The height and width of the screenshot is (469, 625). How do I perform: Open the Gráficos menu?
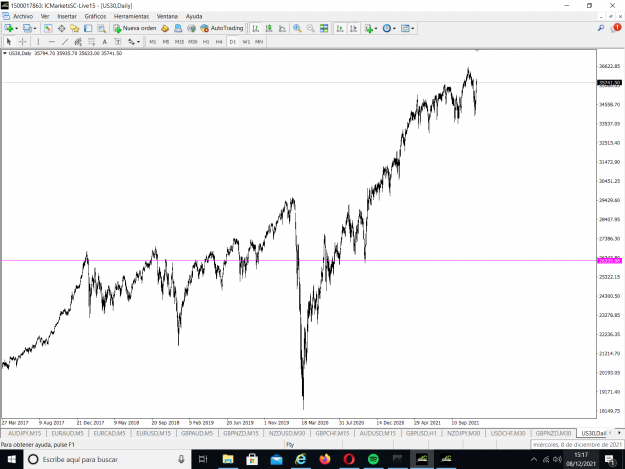point(95,16)
